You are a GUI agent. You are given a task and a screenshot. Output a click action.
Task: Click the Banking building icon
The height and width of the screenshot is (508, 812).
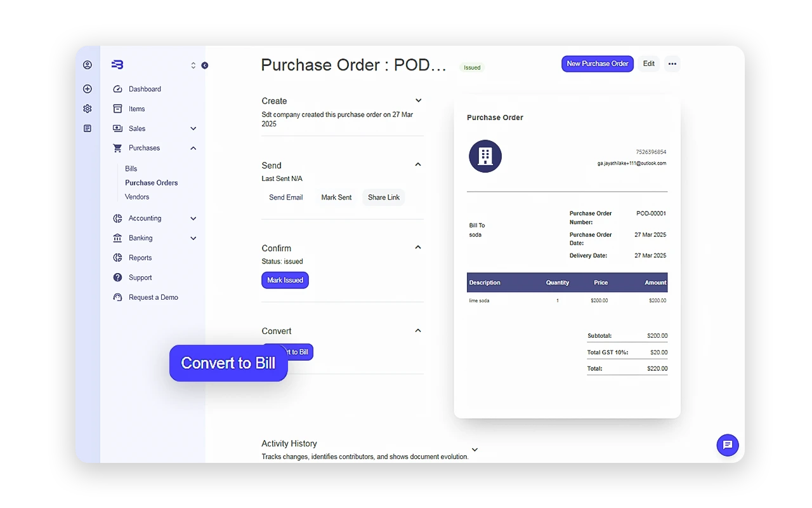pos(117,238)
